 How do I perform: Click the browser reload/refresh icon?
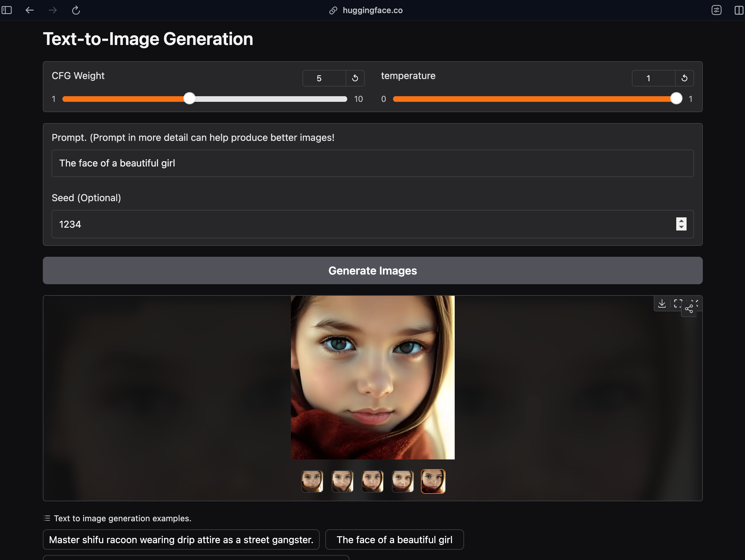[75, 10]
